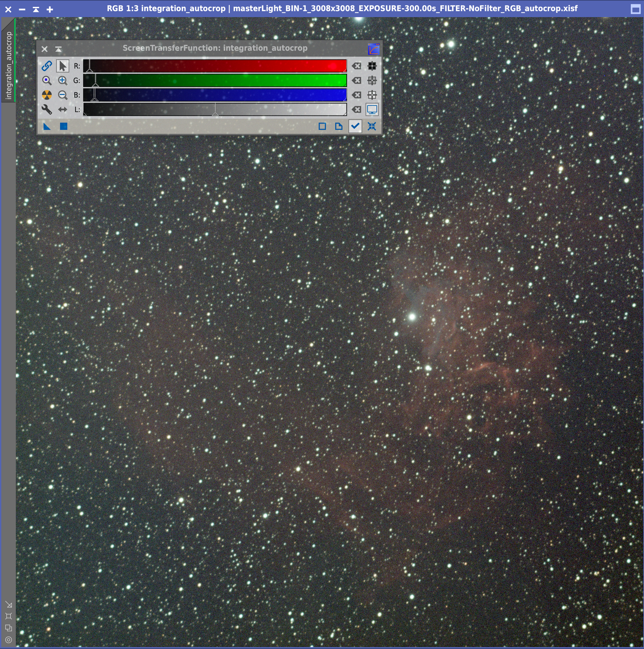
Task: Reset the B channel with its backspace icon
Action: click(356, 95)
